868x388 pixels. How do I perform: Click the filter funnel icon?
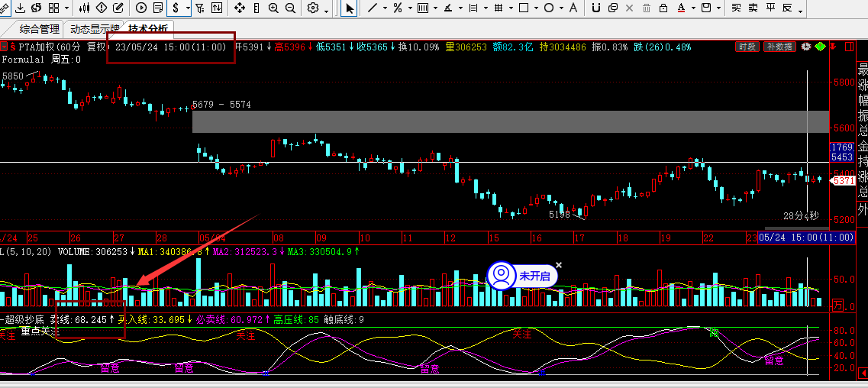200,8
